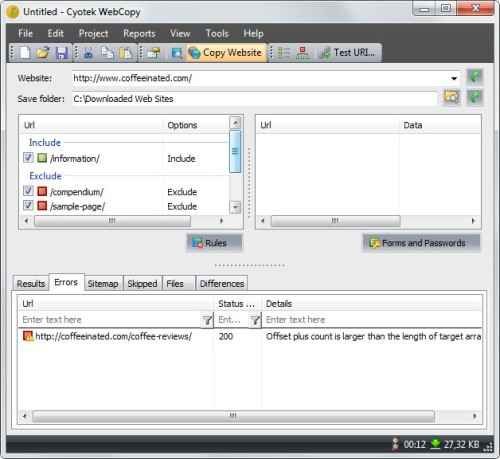Click the Options column header in rules
The height and width of the screenshot is (459, 500).
pyautogui.click(x=197, y=125)
